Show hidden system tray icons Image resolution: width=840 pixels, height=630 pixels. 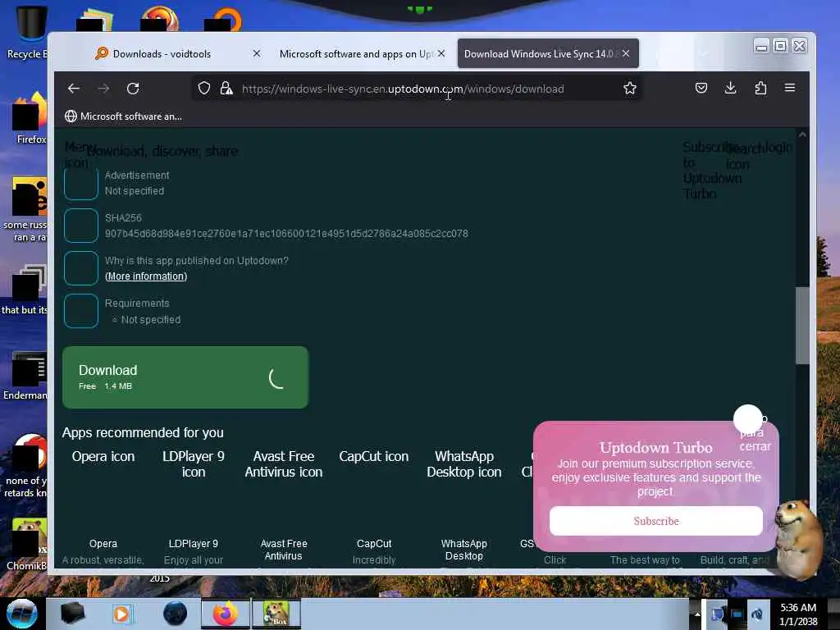[697, 614]
